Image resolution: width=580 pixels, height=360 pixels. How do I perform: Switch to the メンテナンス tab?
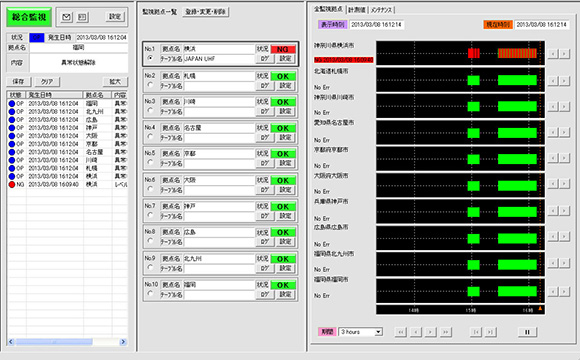(x=381, y=10)
